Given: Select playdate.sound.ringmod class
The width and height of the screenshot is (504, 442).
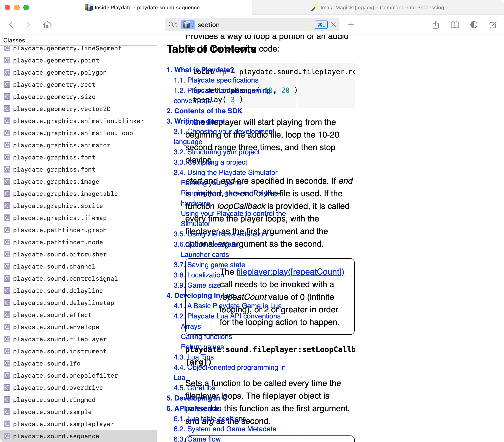Looking at the screenshot, I should coord(78,400).
